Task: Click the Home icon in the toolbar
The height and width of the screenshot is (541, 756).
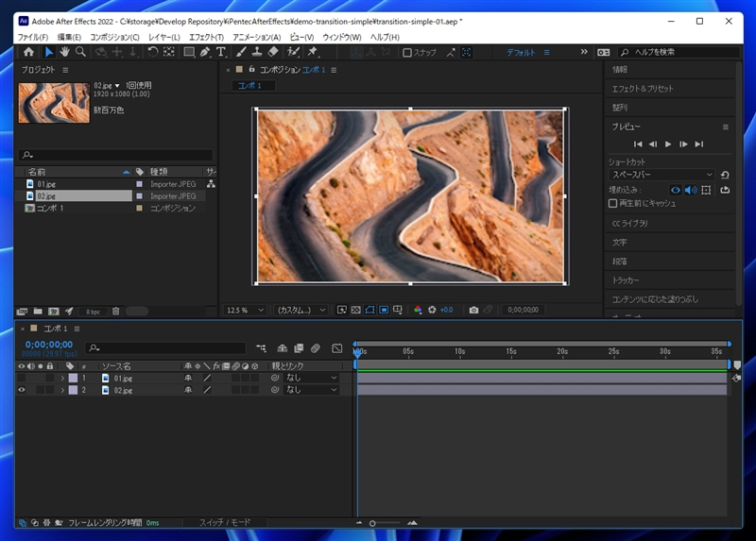Action: 29,52
